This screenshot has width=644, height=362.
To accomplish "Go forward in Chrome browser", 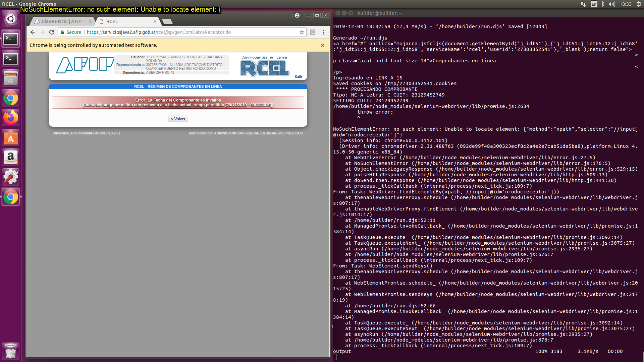I will pyautogui.click(x=42, y=32).
